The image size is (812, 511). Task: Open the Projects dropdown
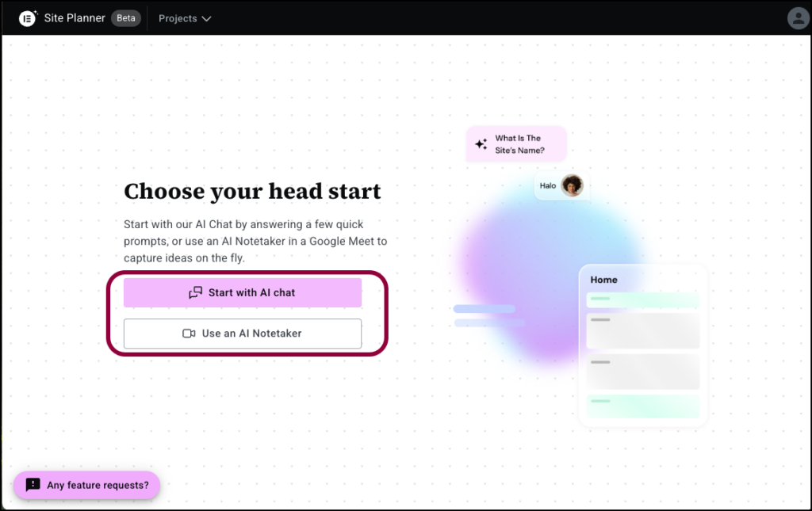coord(184,18)
